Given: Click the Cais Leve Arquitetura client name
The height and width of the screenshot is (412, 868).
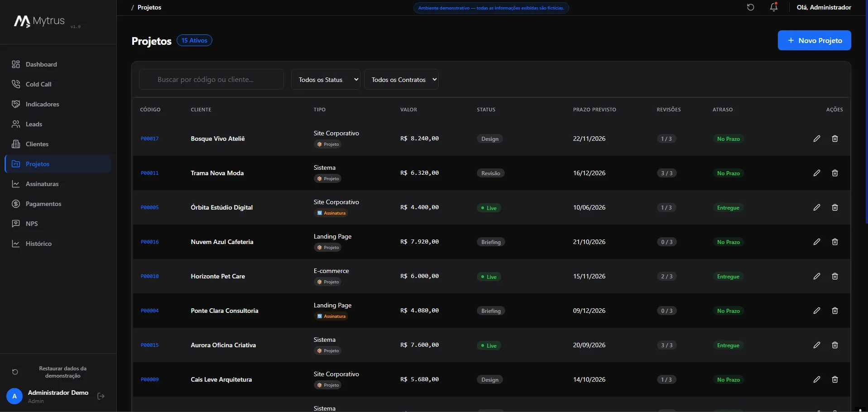Looking at the screenshot, I should click(x=221, y=379).
